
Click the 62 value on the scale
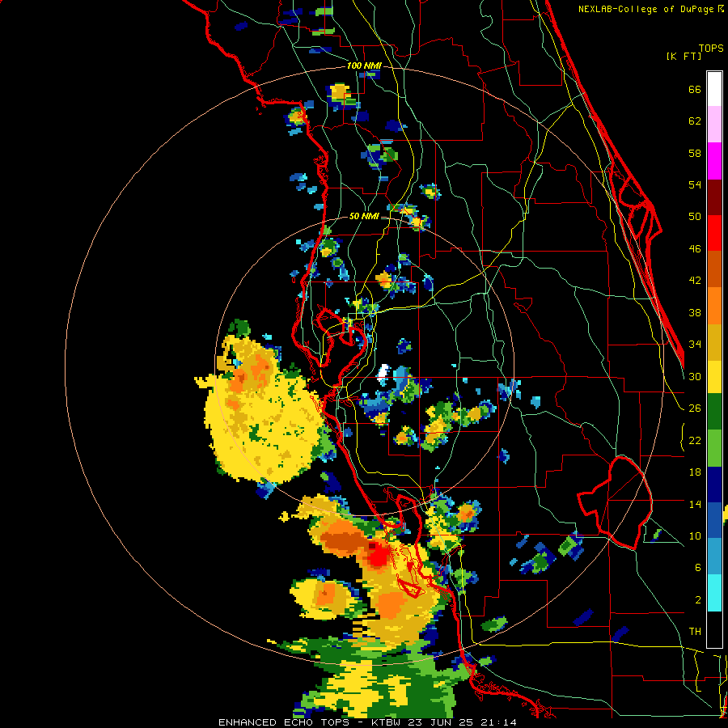click(695, 121)
